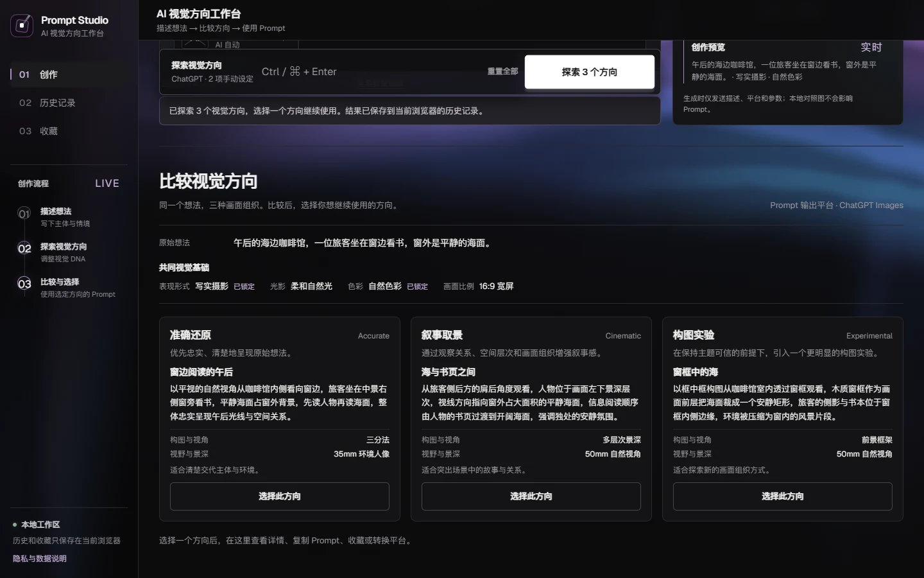This screenshot has height=578, width=924.
Task: Click the 三分法 composition value
Action: [x=378, y=440]
